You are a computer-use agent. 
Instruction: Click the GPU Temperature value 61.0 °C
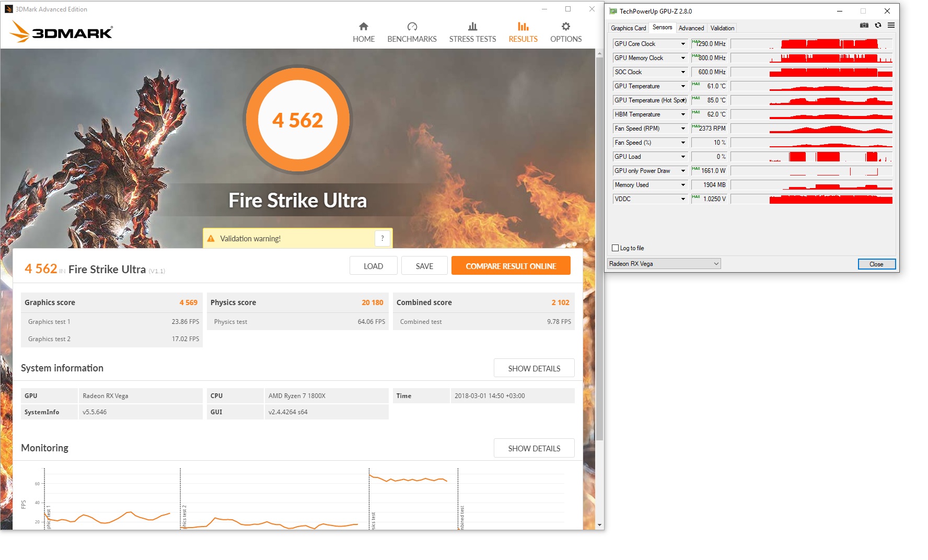coord(709,86)
